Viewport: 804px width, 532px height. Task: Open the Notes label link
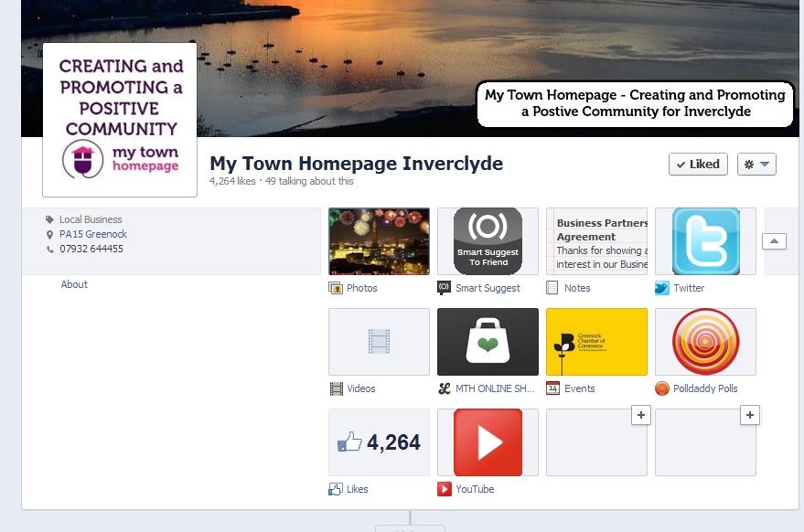pos(577,288)
